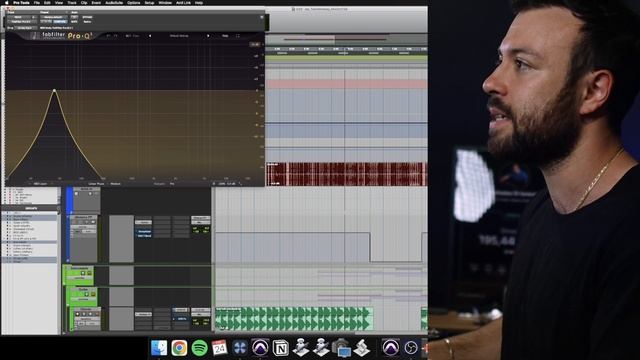Open the Pro-Q 3 Analyzer settings
The image size is (640, 360).
point(160,184)
